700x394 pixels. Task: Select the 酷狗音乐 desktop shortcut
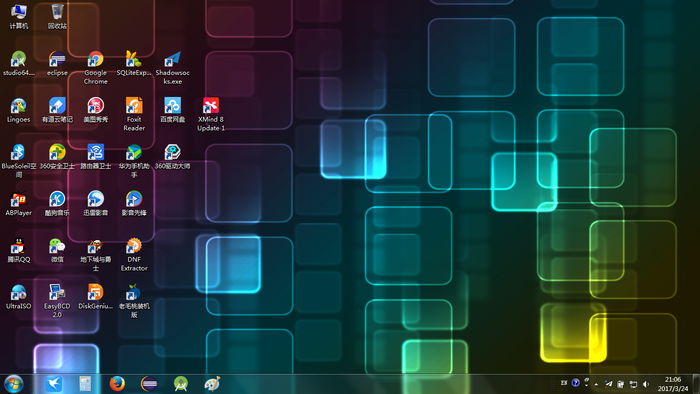[57, 203]
